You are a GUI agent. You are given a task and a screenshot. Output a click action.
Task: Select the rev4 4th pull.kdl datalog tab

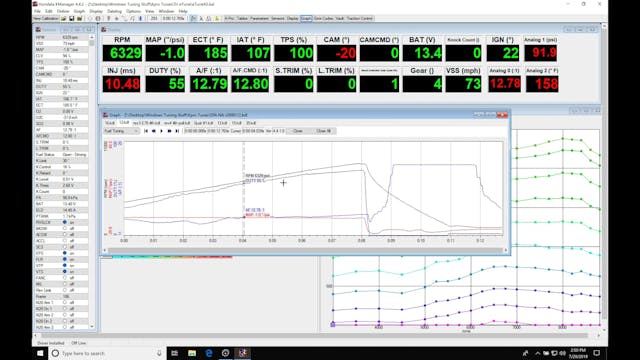[x=177, y=123]
